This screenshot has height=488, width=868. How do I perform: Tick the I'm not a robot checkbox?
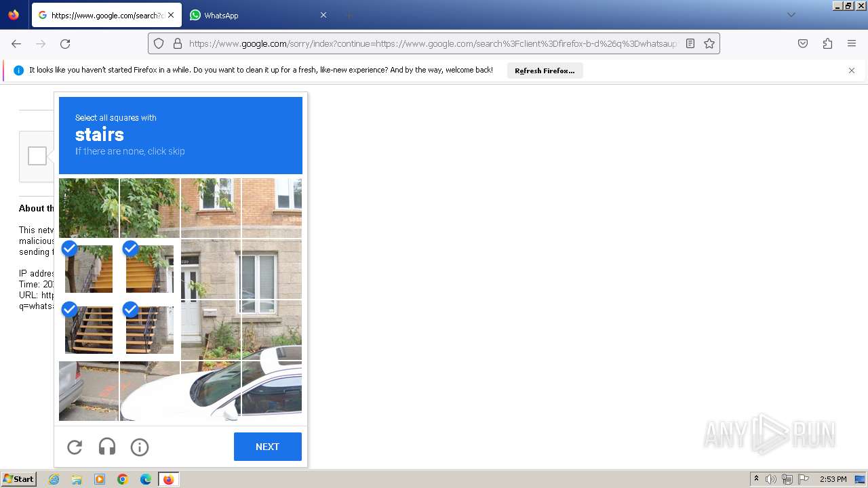click(x=37, y=156)
